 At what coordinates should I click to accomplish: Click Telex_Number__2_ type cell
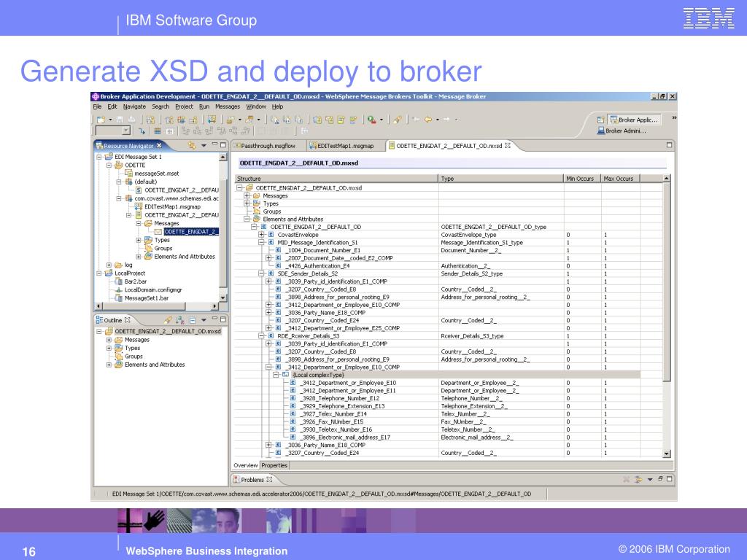click(x=465, y=414)
